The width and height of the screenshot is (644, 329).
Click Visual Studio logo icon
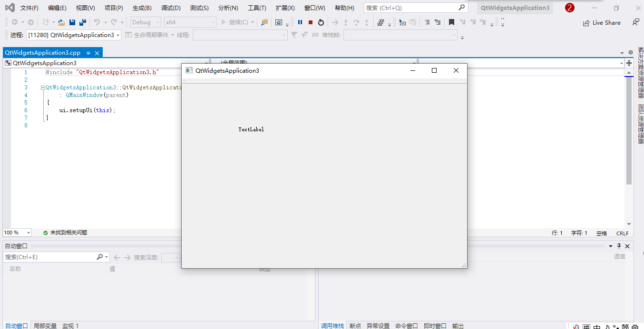click(10, 8)
